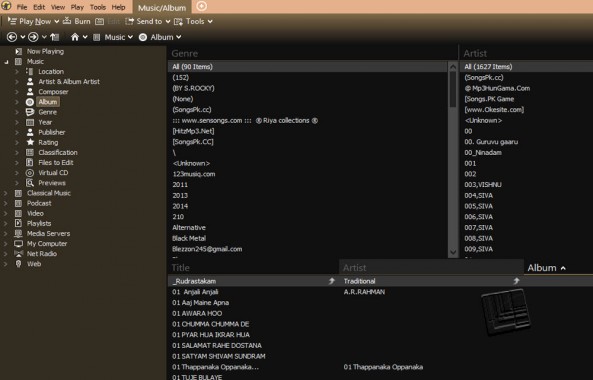Sort by the Album column header

point(558,268)
